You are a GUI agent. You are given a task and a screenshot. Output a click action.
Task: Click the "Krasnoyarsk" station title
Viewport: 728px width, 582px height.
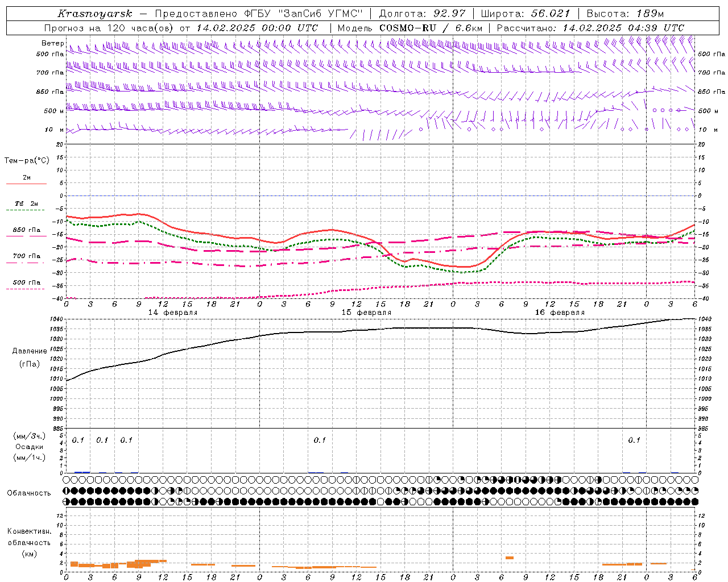click(95, 14)
